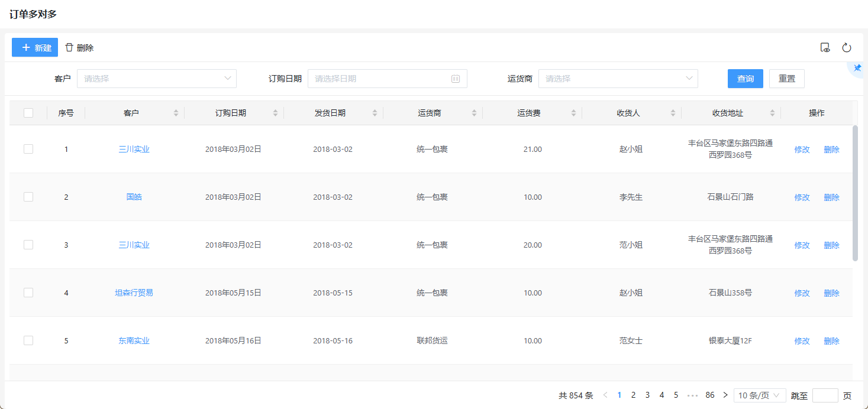Select the checkbox for row 4 坦森行贸易
868x409 pixels.
tap(28, 293)
